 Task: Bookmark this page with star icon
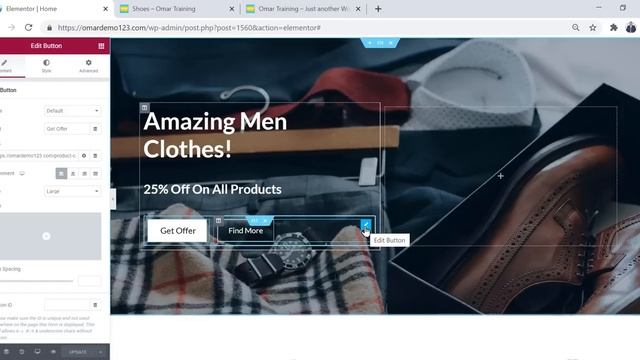pyautogui.click(x=593, y=27)
